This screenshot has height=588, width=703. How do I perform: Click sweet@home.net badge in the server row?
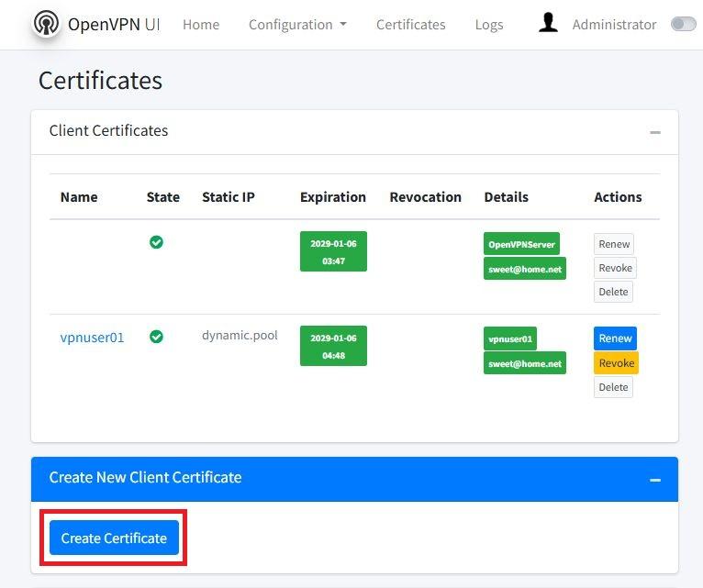[525, 269]
